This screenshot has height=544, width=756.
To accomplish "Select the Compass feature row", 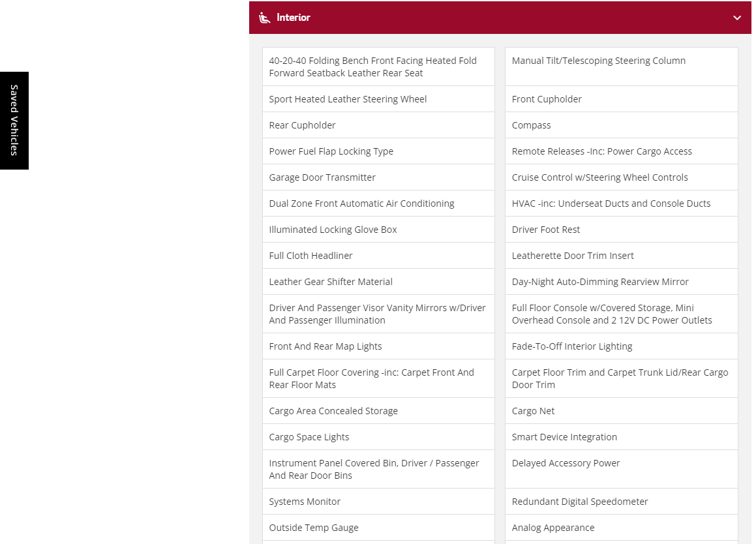I will (531, 125).
